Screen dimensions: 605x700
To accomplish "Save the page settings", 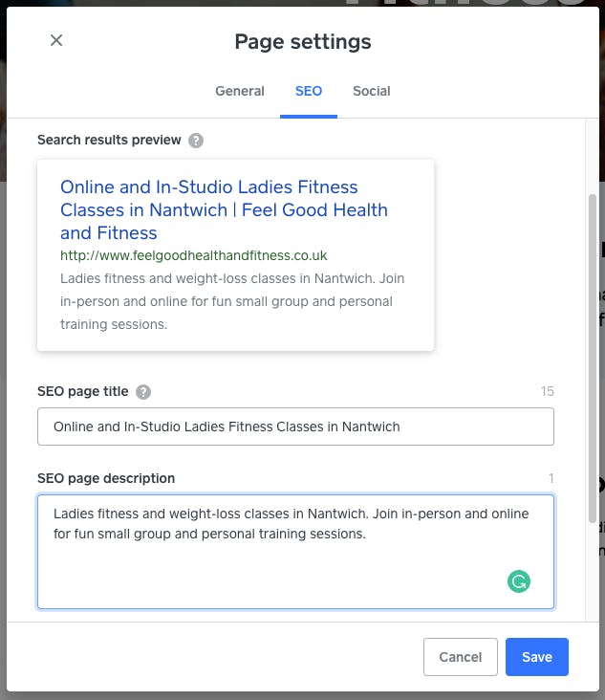I will (x=537, y=657).
